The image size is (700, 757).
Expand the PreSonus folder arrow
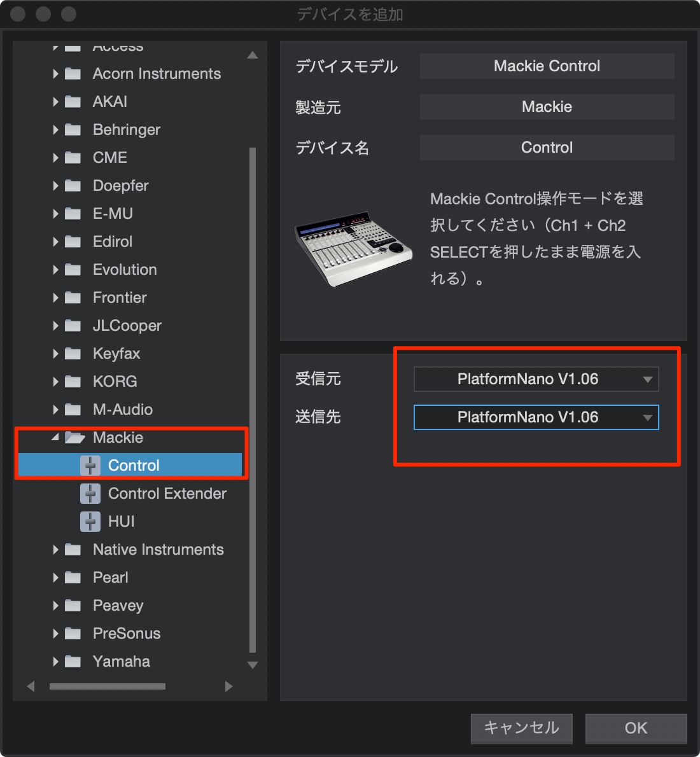55,634
